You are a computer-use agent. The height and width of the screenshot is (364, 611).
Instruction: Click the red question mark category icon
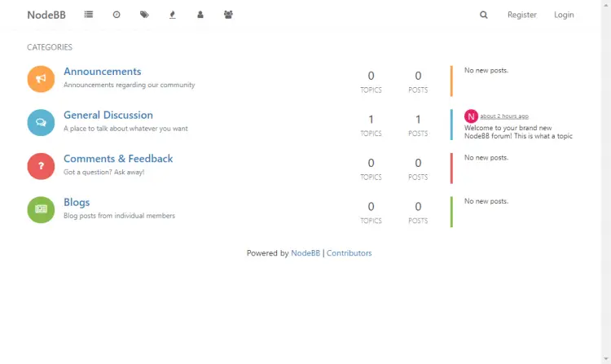(41, 165)
